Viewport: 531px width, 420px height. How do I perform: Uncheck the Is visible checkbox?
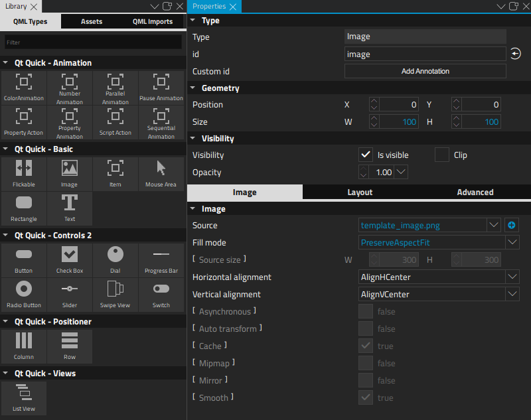[x=366, y=155]
